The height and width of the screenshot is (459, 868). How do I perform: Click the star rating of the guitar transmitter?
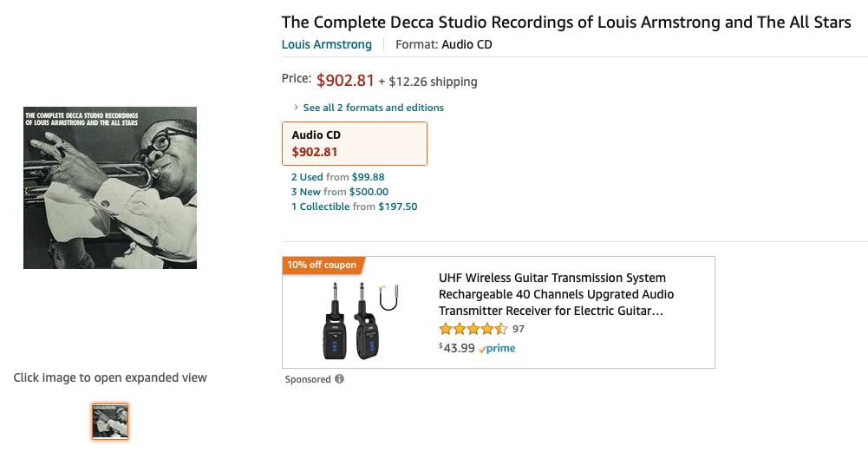(473, 329)
